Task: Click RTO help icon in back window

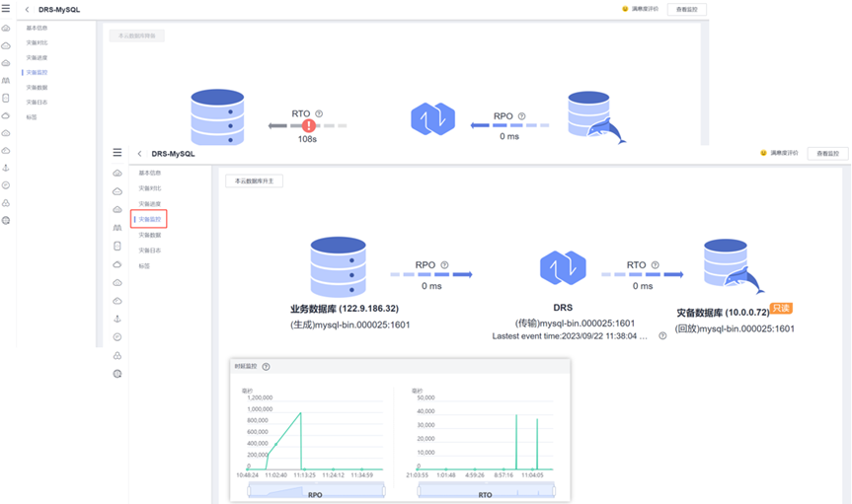Action: 319,113
